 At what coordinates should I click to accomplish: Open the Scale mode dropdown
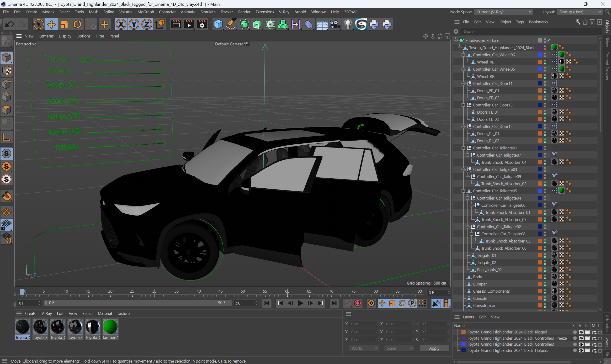[399, 348]
